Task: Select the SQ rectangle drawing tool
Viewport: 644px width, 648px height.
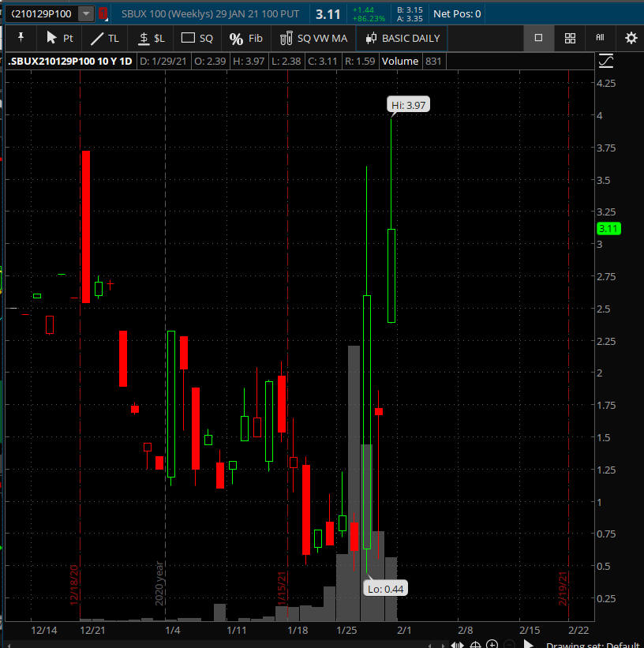Action: [197, 39]
